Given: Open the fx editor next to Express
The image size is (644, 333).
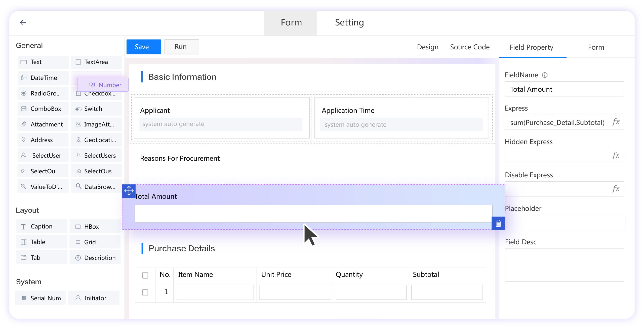Looking at the screenshot, I should click(x=616, y=122).
